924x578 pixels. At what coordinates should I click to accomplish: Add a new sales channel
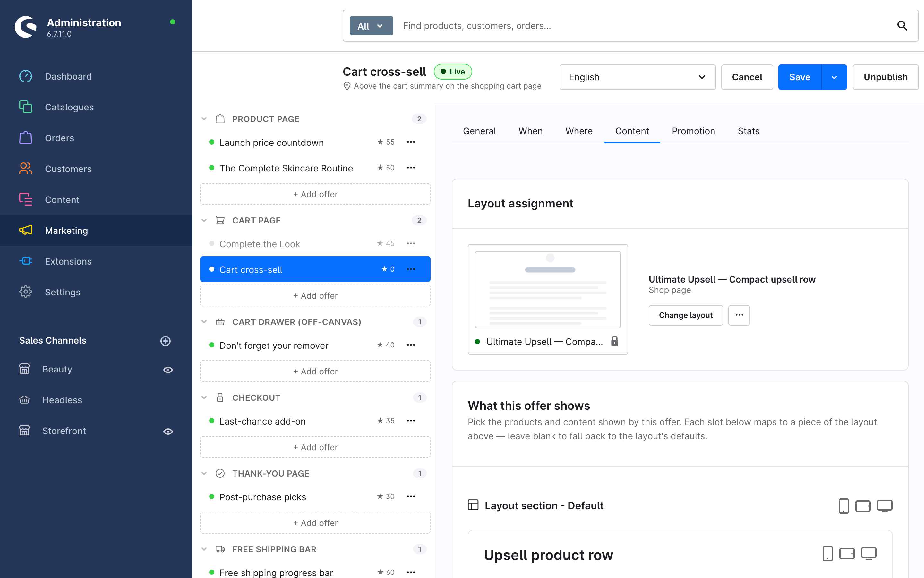coord(165,341)
